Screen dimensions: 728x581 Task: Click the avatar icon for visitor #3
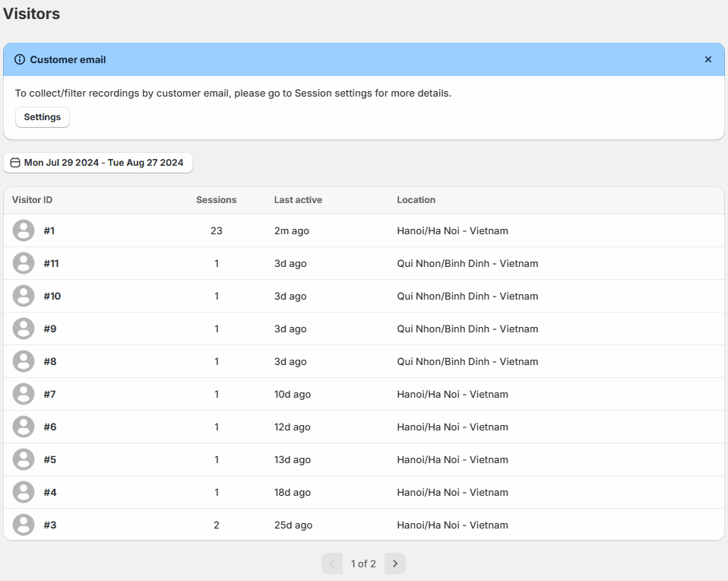24,525
